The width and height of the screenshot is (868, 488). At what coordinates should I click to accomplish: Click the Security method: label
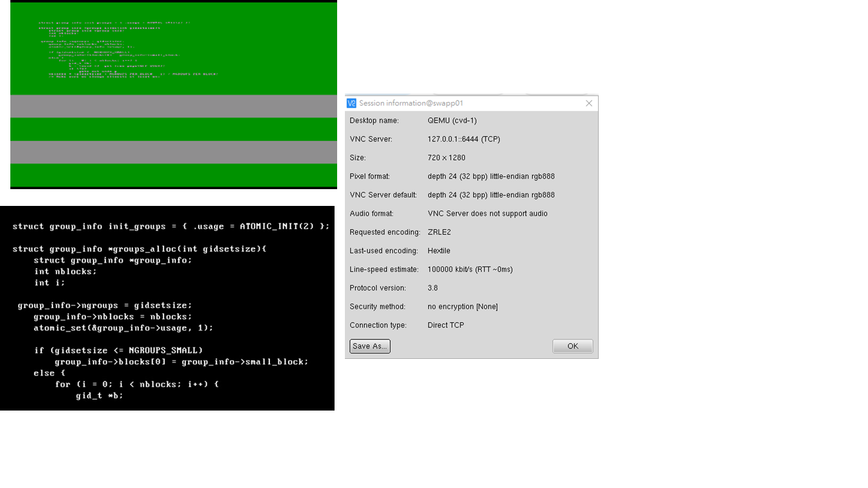[377, 307]
